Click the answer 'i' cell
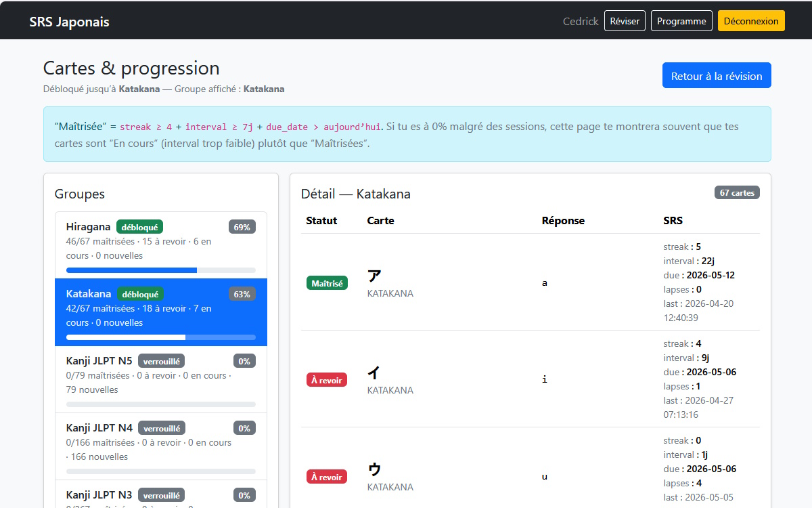Image resolution: width=812 pixels, height=508 pixels. coord(545,380)
